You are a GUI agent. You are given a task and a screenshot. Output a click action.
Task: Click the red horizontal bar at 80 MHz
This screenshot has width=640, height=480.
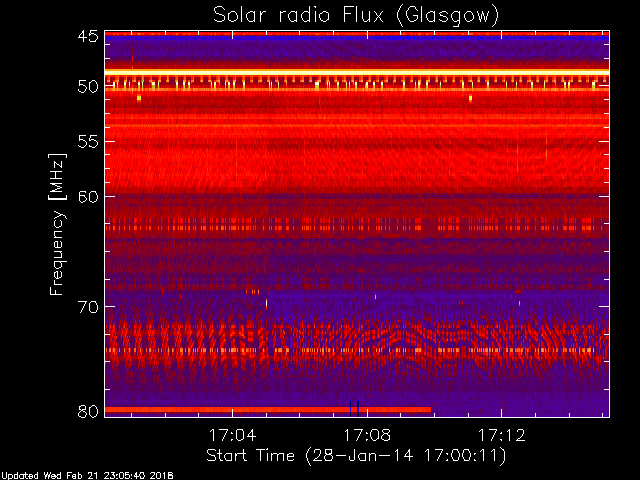(268, 409)
